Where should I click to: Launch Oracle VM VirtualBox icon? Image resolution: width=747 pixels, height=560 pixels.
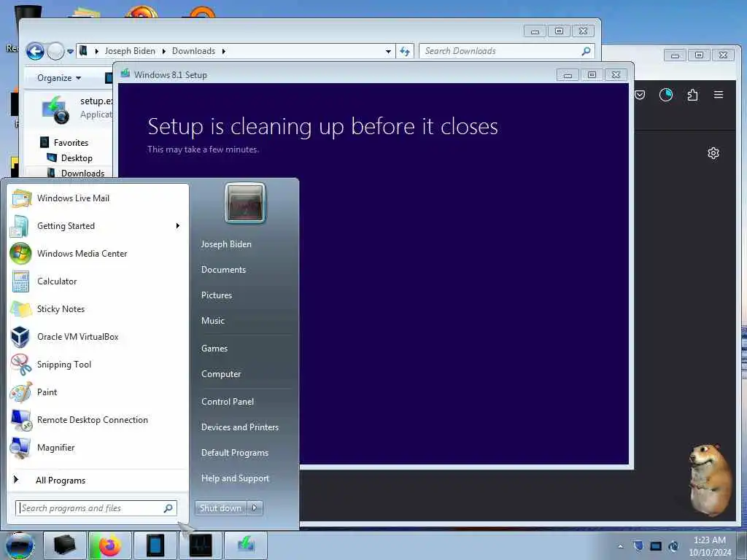pos(20,337)
